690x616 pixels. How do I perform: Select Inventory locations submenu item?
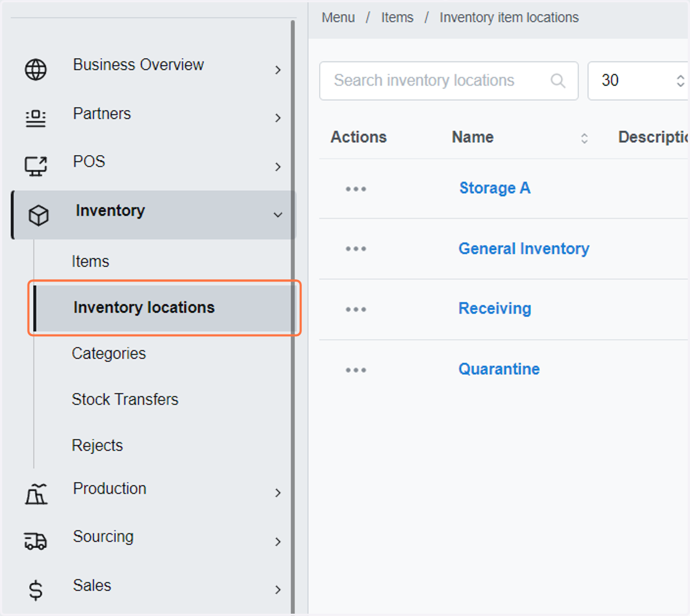point(164,308)
